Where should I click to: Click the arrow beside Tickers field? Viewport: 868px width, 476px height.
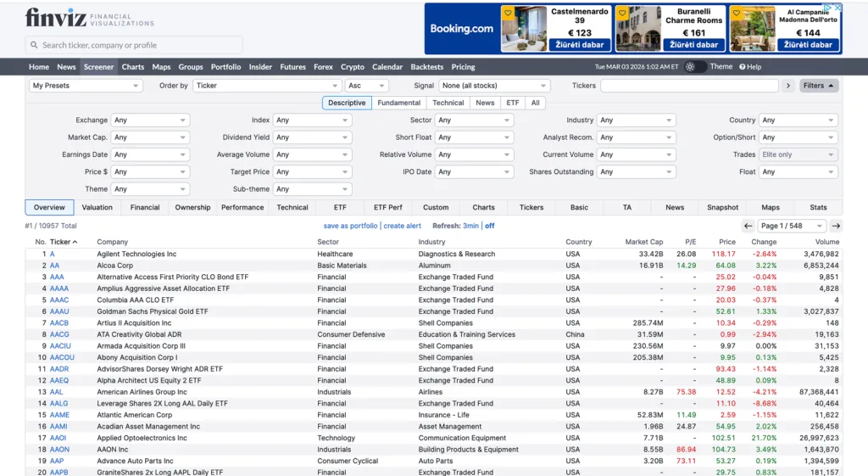(788, 86)
